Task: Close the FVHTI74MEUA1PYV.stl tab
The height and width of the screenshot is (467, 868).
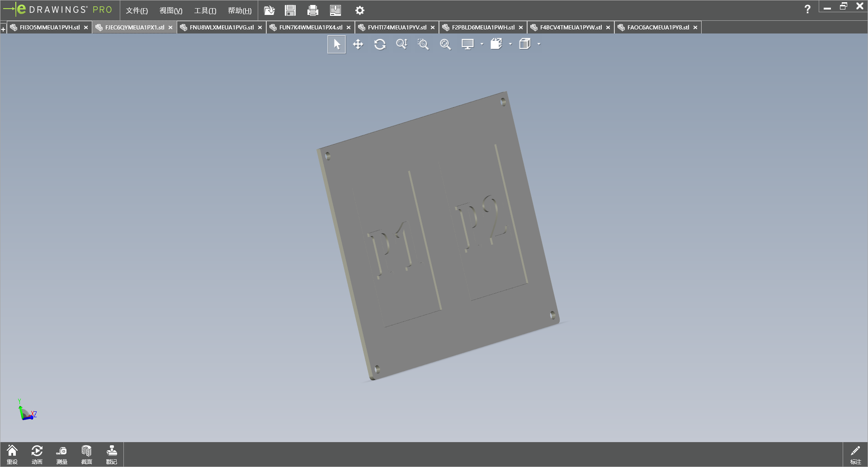Action: point(433,28)
